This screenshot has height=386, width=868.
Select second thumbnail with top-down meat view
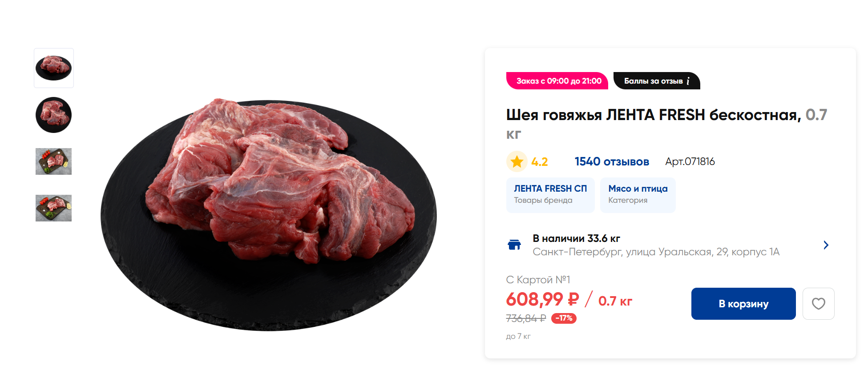[54, 115]
